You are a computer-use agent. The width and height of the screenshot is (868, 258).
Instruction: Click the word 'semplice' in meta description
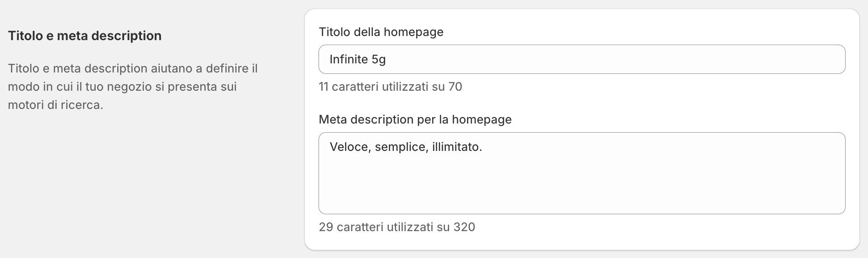click(x=400, y=147)
